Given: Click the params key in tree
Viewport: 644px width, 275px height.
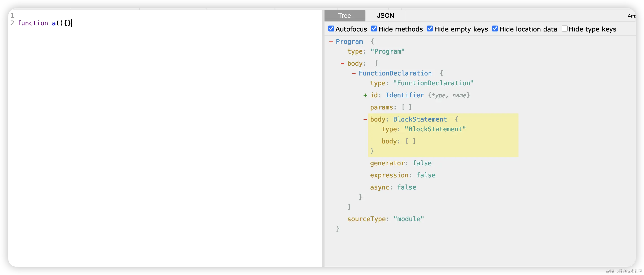Looking at the screenshot, I should 382,107.
